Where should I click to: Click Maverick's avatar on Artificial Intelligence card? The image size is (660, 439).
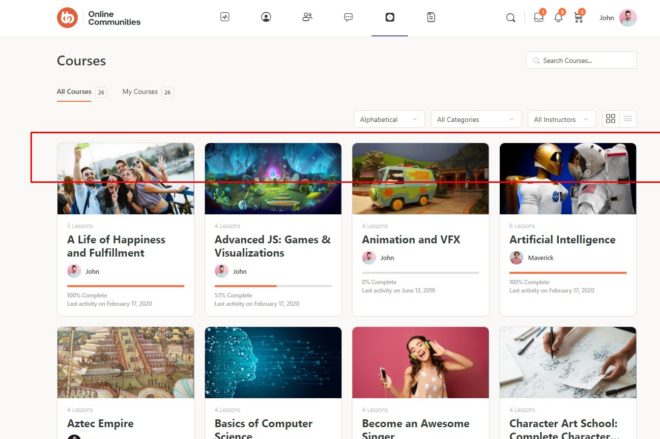pyautogui.click(x=516, y=258)
